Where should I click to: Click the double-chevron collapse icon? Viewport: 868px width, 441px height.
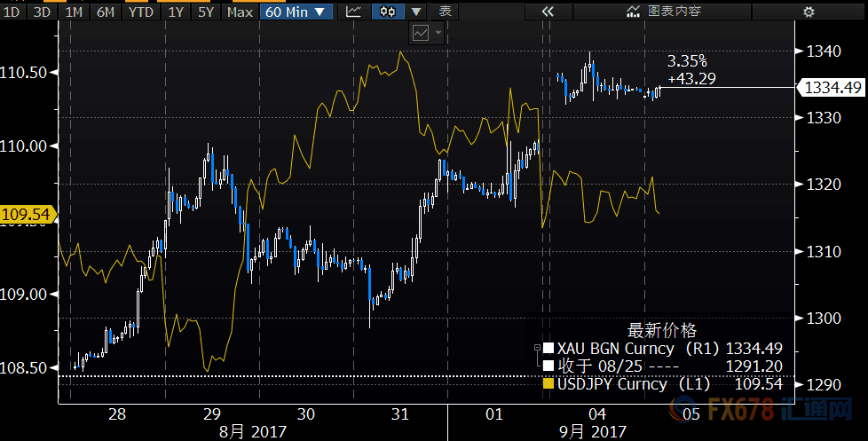click(548, 12)
